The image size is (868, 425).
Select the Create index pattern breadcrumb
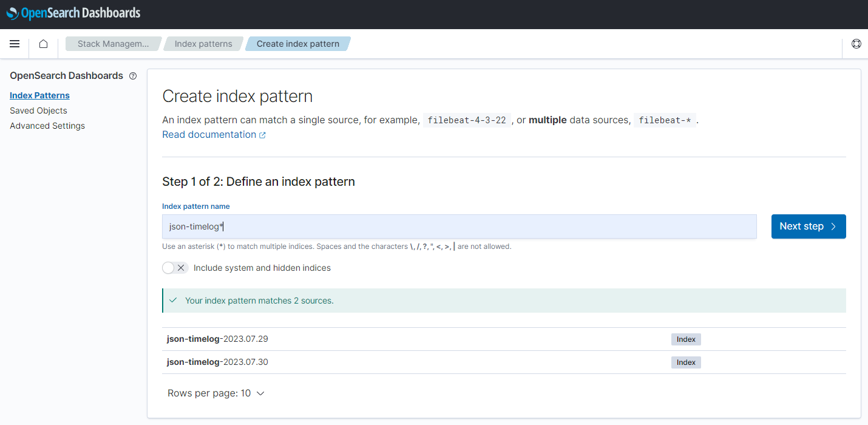(298, 44)
